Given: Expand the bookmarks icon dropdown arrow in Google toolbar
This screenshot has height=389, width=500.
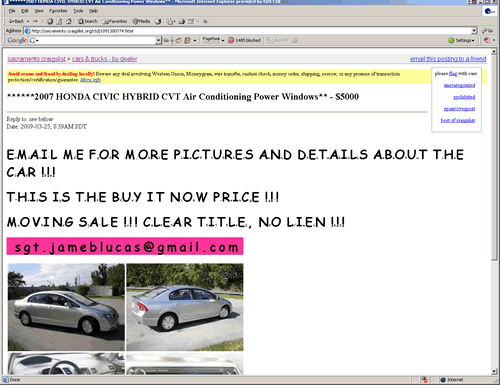Looking at the screenshot, I should [195, 41].
